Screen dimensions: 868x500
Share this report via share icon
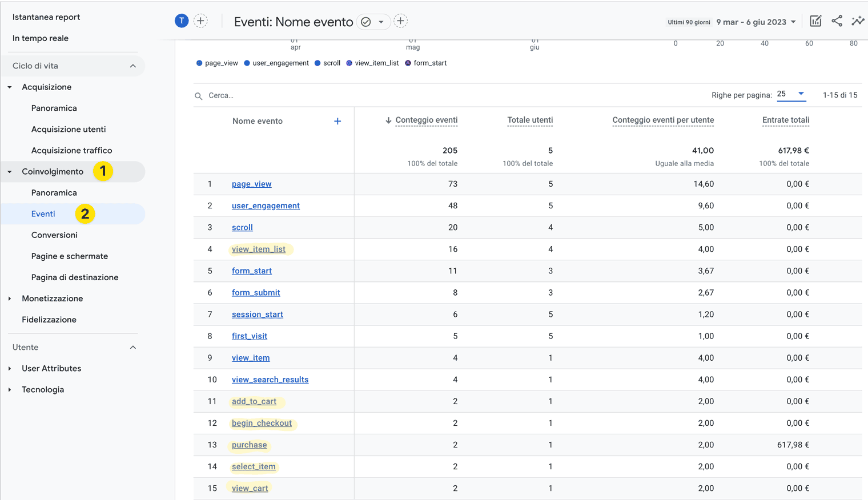[x=837, y=21]
